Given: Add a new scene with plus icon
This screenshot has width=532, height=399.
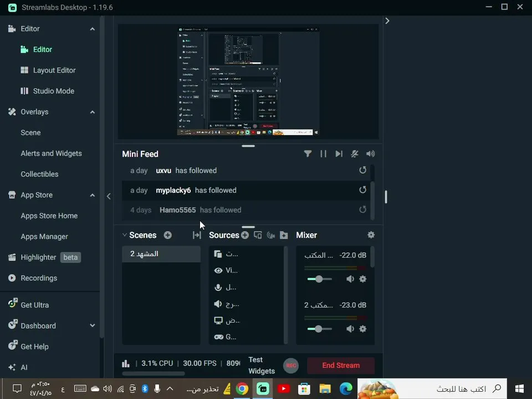Looking at the screenshot, I should point(167,235).
